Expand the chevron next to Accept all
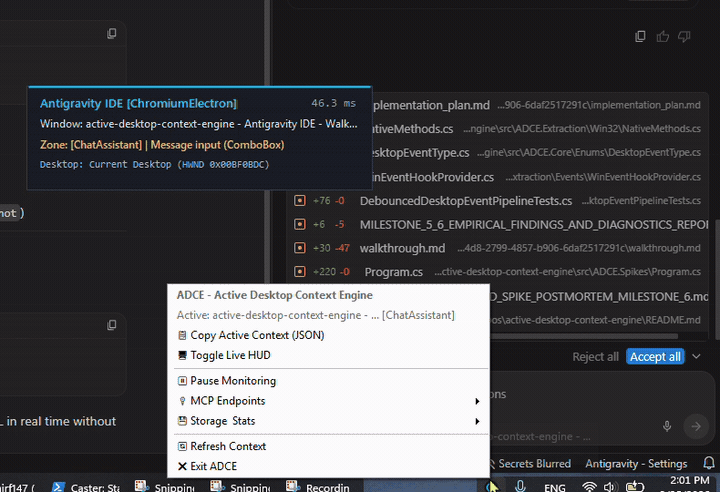Image resolution: width=720 pixels, height=492 pixels. tap(696, 356)
